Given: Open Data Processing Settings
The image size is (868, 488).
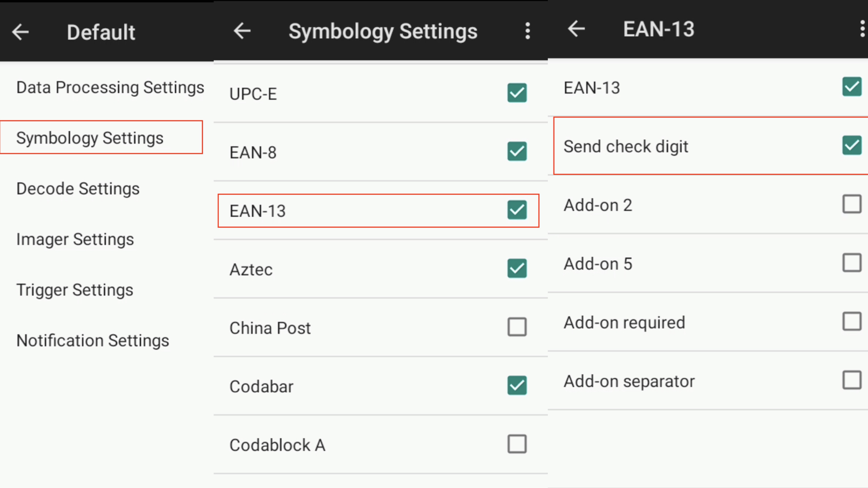Looking at the screenshot, I should pos(110,87).
